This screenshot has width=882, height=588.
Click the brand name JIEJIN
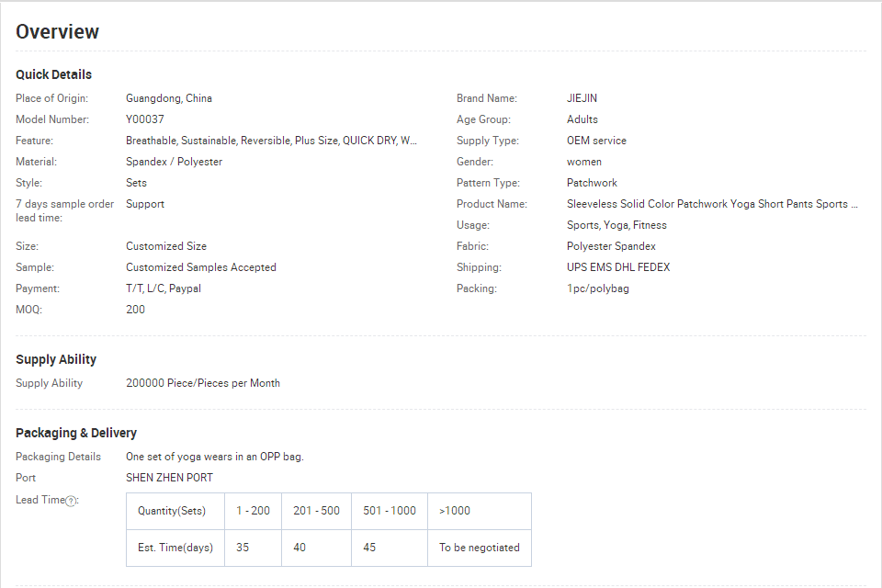click(x=582, y=98)
